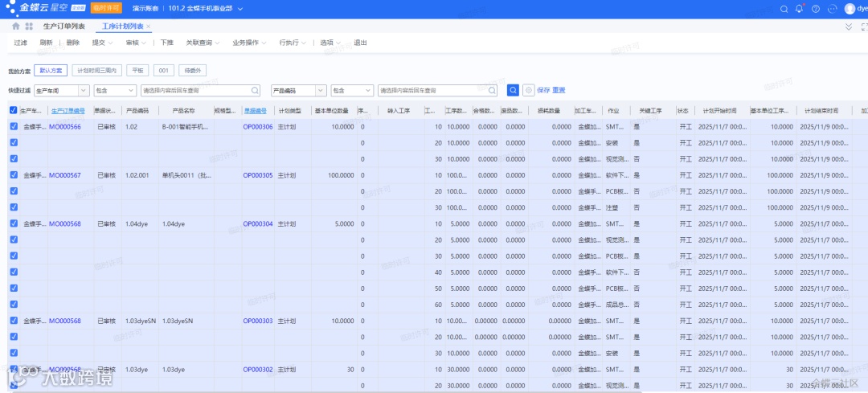This screenshot has height=393, width=868.
Task: Click the 关键工序 column header
Action: pyautogui.click(x=650, y=111)
